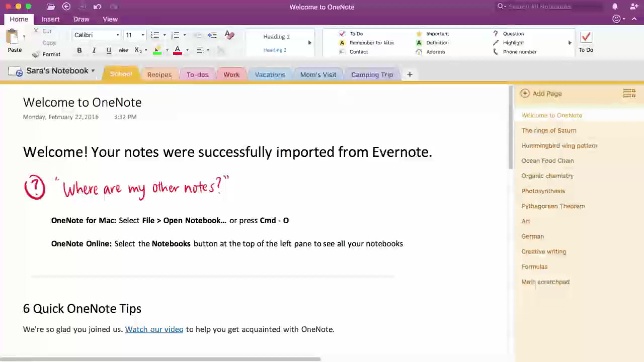Increase the paragraph indent
The width and height of the screenshot is (644, 362).
[212, 35]
